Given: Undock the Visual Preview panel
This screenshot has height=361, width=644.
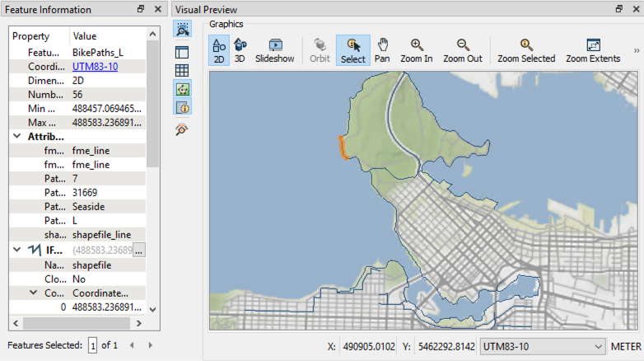Looking at the screenshot, I should [x=619, y=9].
